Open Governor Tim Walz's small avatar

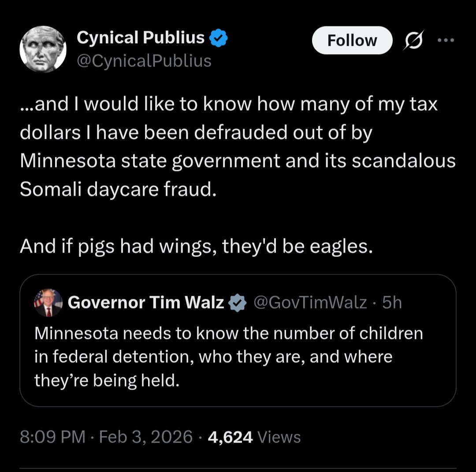48,303
